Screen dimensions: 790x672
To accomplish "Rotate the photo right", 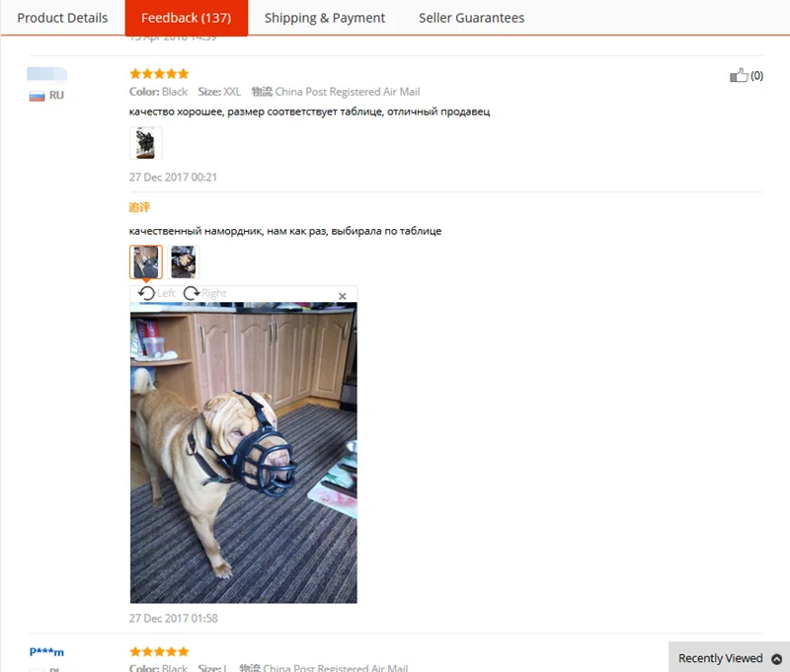I will pyautogui.click(x=204, y=293).
